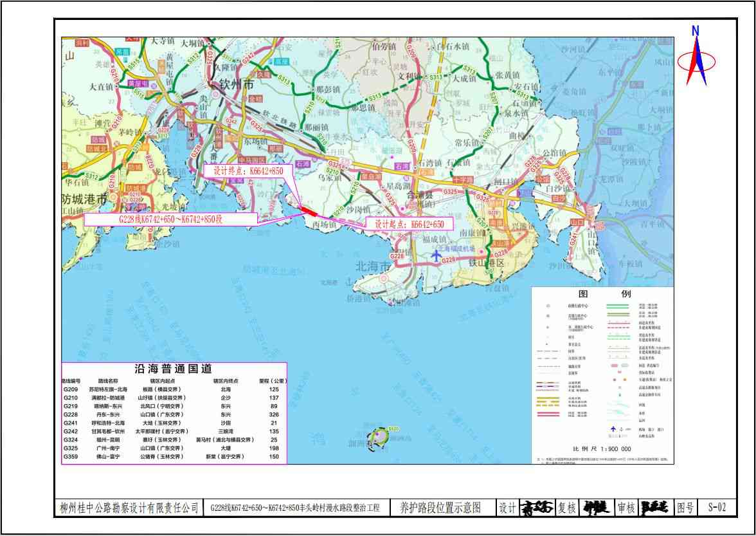Click the blue airplane airport icon

[437, 256]
